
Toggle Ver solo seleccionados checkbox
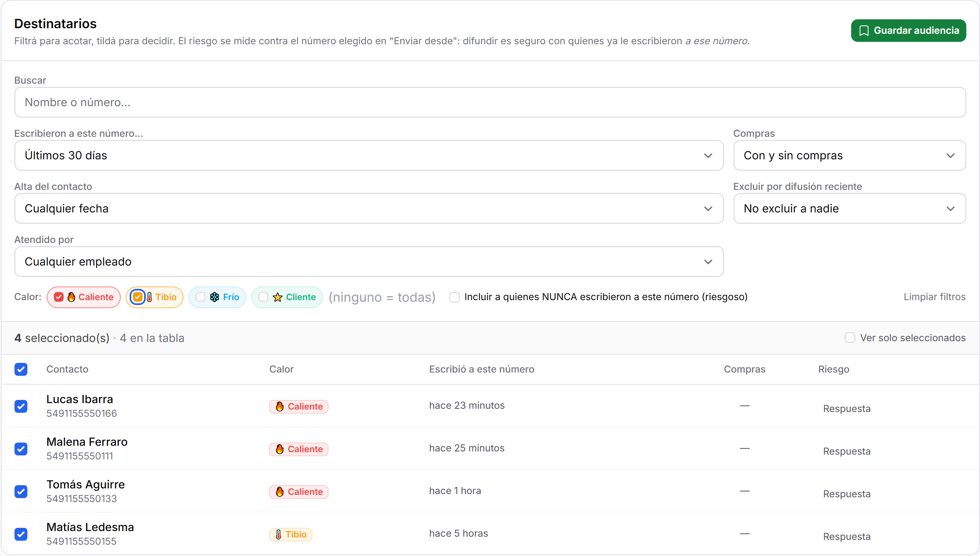click(x=850, y=338)
